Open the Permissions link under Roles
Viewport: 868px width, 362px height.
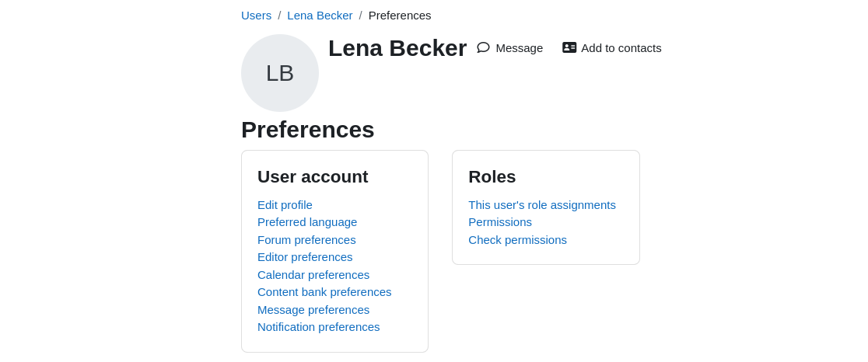[500, 222]
